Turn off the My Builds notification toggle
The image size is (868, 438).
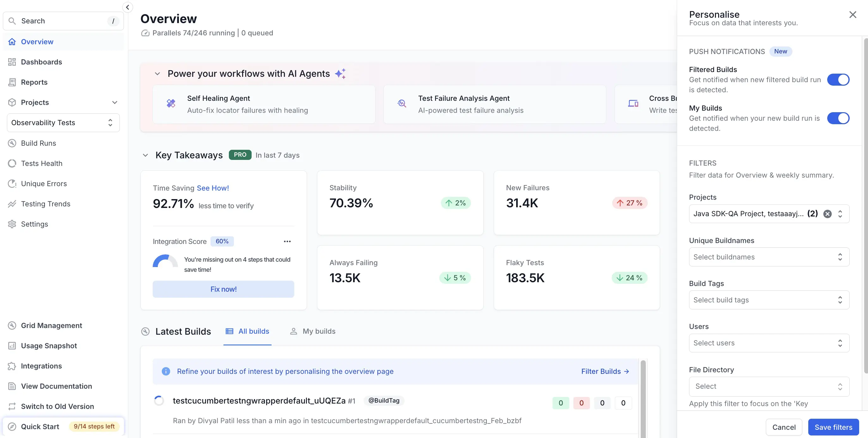839,118
